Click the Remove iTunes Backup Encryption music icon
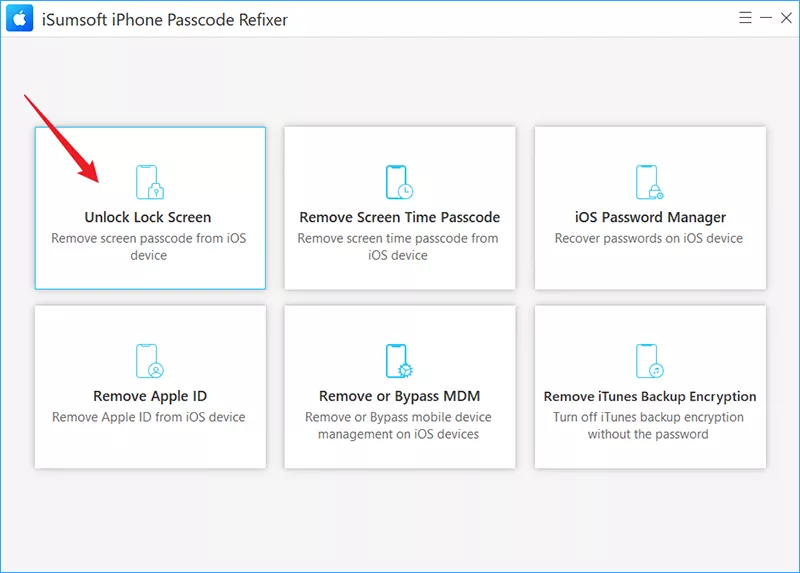800x573 pixels. click(x=649, y=361)
